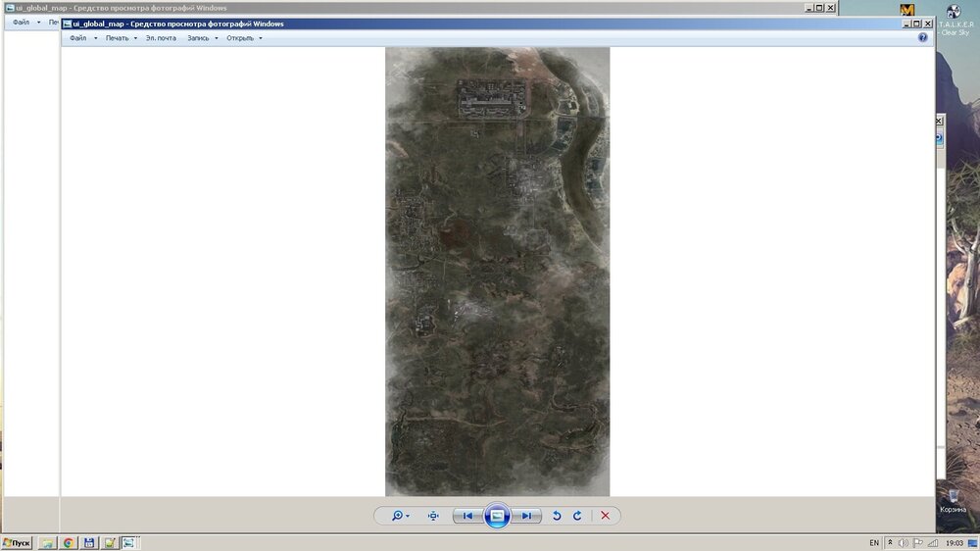The width and height of the screenshot is (980, 551).
Task: Click Эл. почта in the toolbar
Action: coord(161,38)
